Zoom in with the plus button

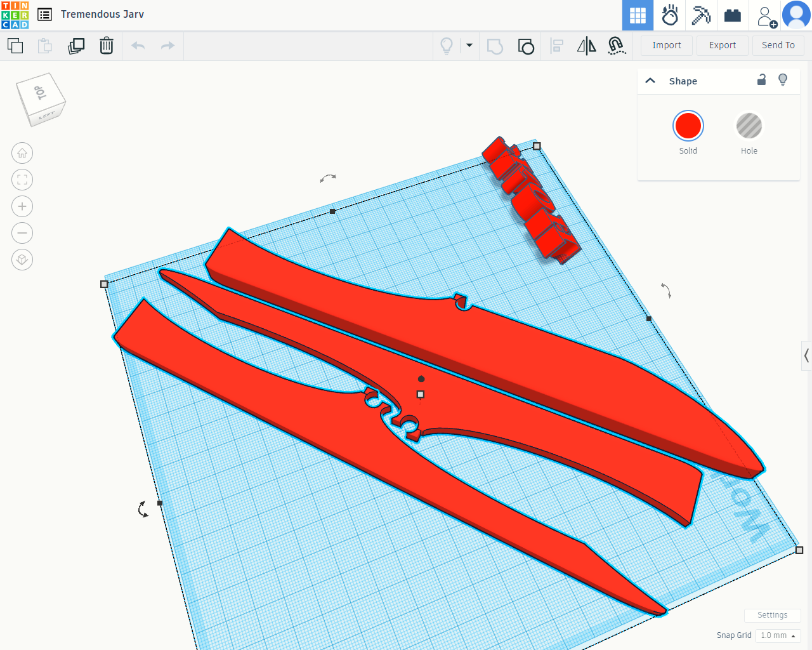tap(22, 206)
